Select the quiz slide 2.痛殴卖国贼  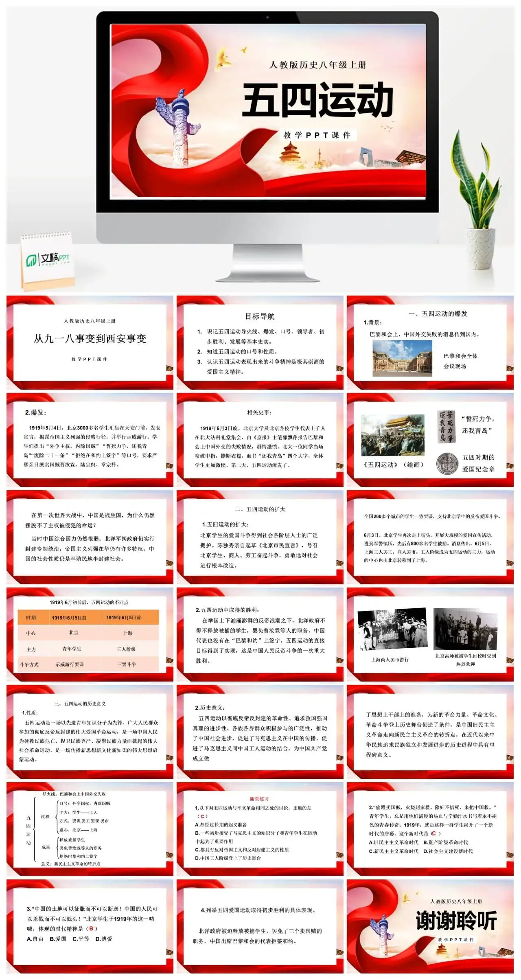point(430,829)
